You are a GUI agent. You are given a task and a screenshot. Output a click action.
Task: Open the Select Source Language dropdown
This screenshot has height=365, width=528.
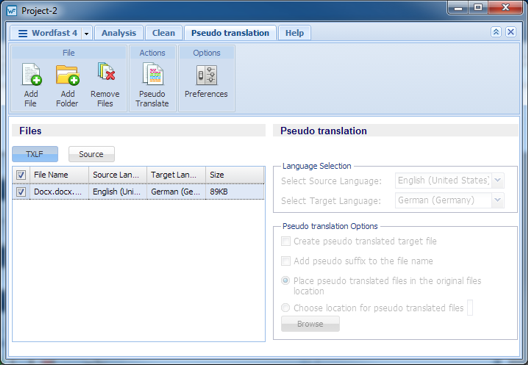coord(497,180)
